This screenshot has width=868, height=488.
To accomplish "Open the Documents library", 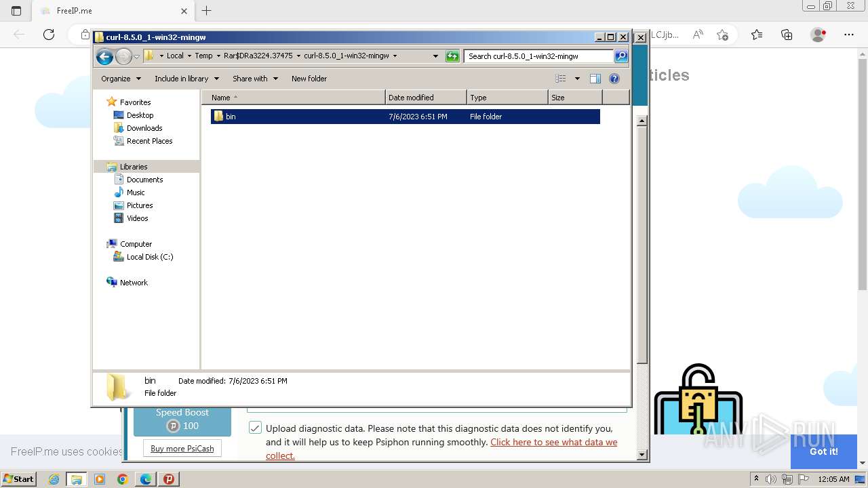I will pyautogui.click(x=144, y=180).
